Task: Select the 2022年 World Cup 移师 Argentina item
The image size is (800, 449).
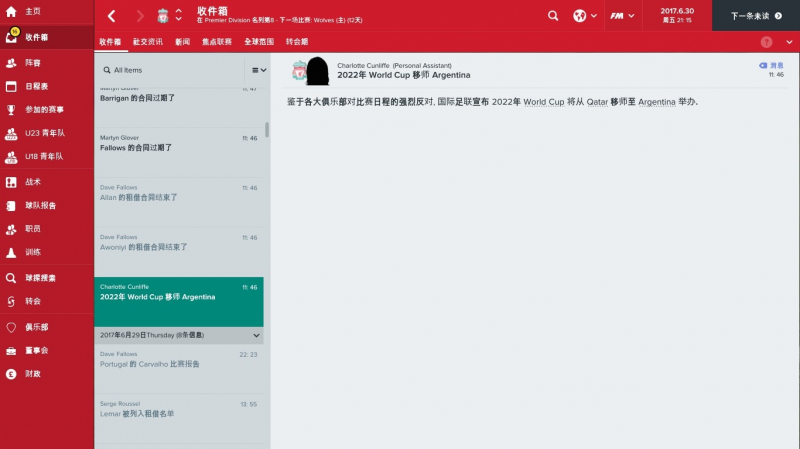Action: coord(179,302)
